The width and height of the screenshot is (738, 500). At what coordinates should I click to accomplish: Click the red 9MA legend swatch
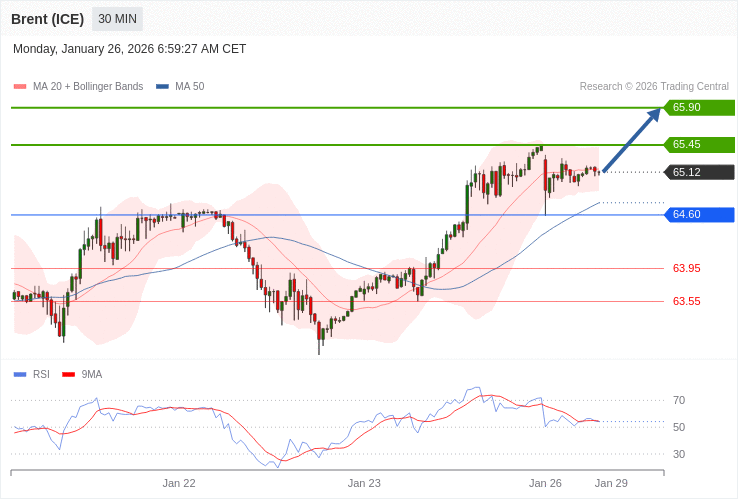(68, 375)
